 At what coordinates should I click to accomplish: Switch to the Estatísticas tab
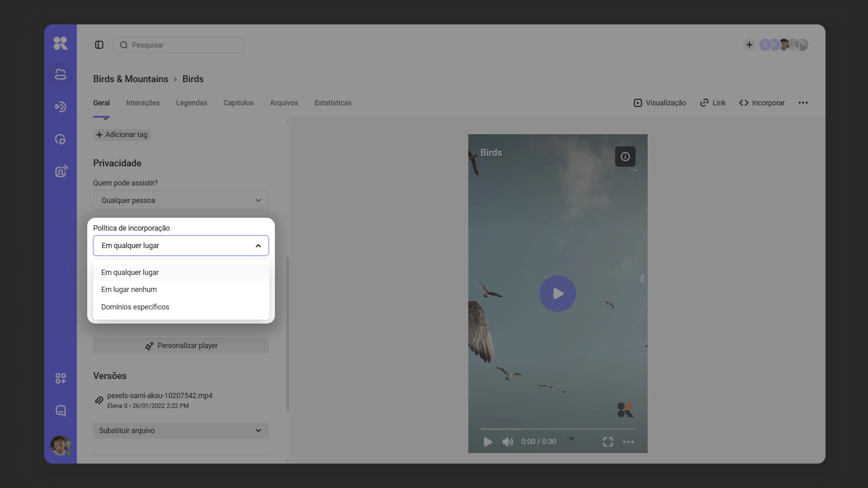(333, 103)
